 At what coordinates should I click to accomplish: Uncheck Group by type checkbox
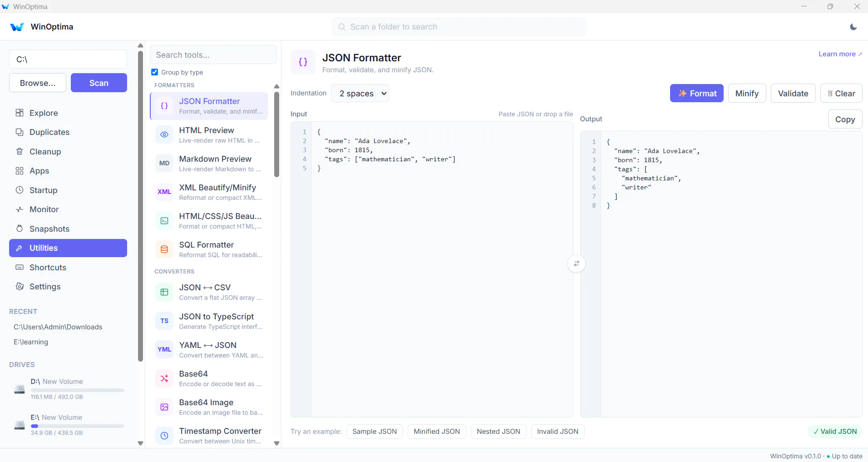tap(155, 72)
